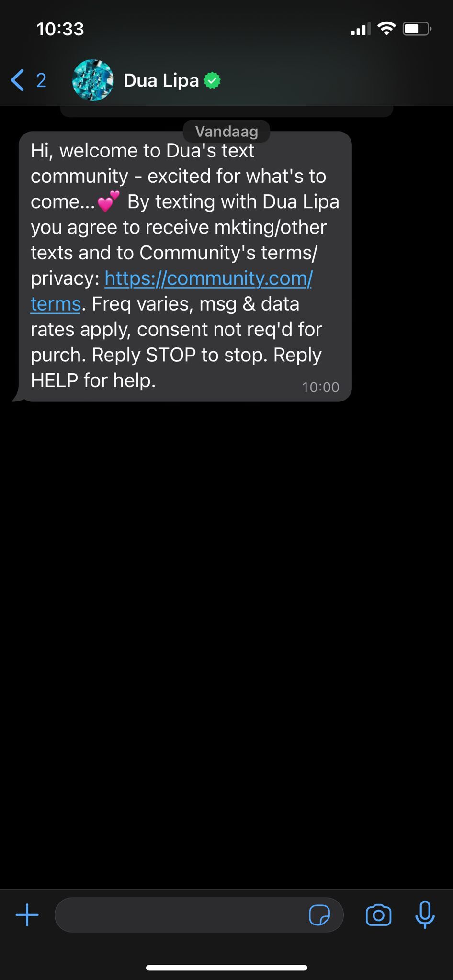The width and height of the screenshot is (453, 980).
Task: Tap the green verified badge
Action: pyautogui.click(x=213, y=80)
